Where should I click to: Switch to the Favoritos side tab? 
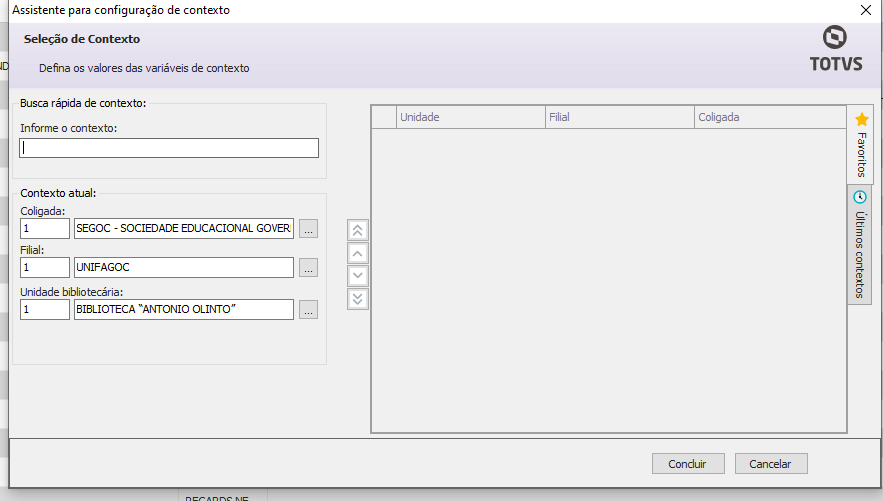coord(861,145)
